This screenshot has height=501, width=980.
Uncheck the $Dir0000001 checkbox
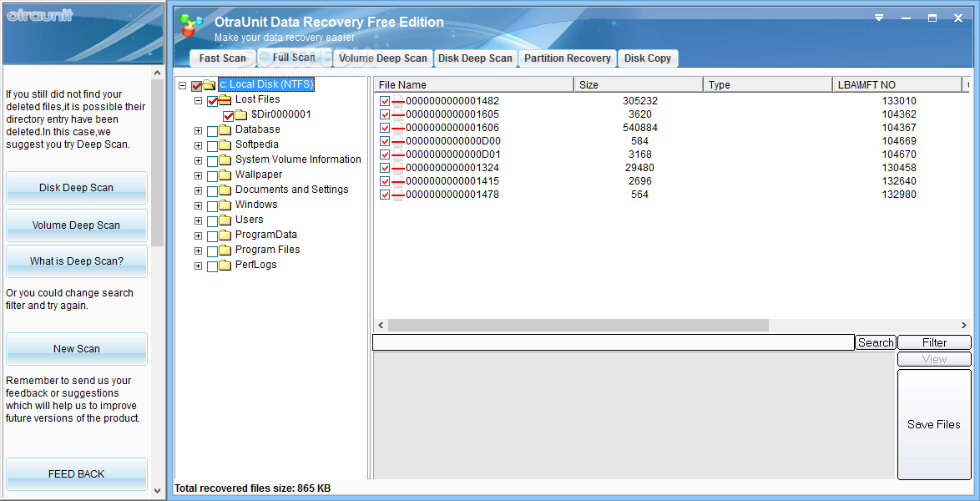(x=228, y=116)
